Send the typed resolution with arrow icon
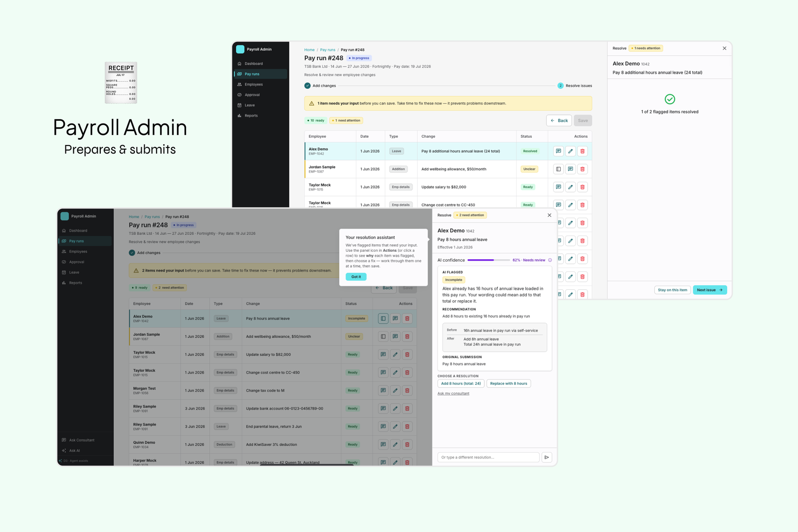This screenshot has width=798, height=532. [x=547, y=457]
